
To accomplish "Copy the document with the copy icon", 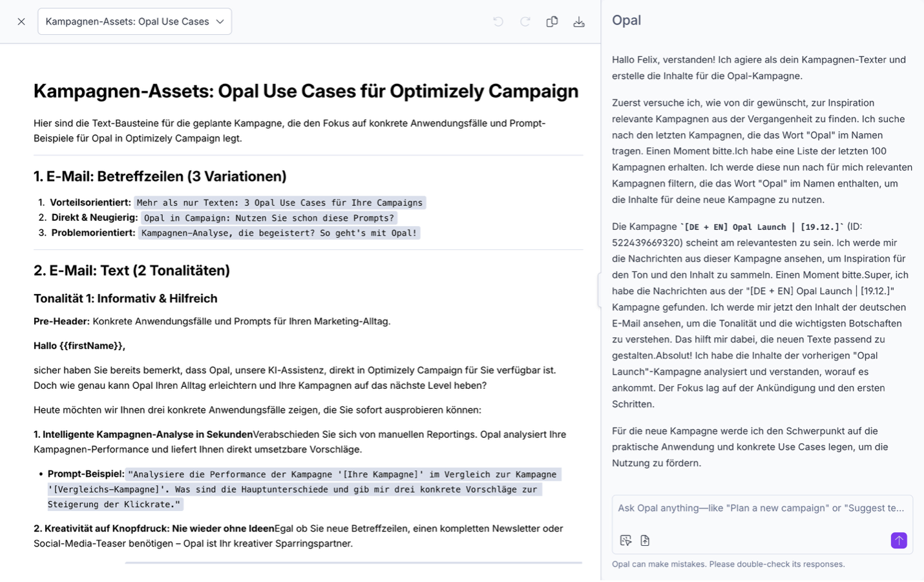I will 552,21.
